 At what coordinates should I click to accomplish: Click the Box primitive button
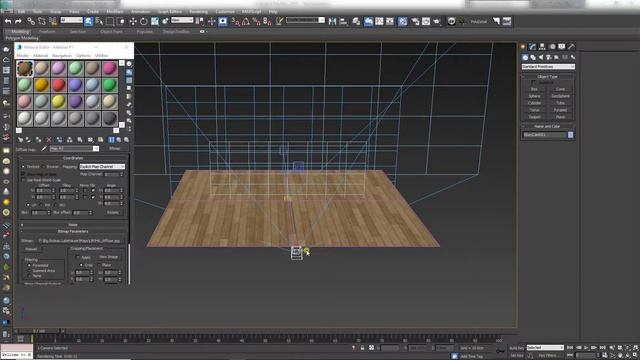pyautogui.click(x=534, y=89)
